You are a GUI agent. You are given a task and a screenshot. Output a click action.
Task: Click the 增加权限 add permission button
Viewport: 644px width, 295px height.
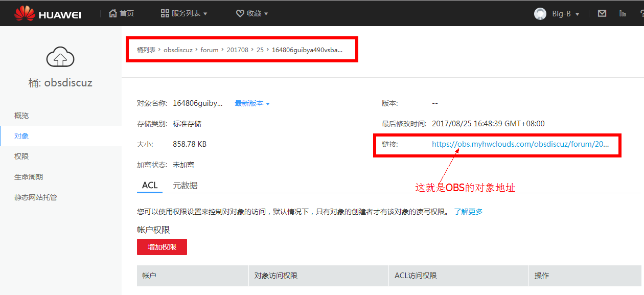(162, 247)
